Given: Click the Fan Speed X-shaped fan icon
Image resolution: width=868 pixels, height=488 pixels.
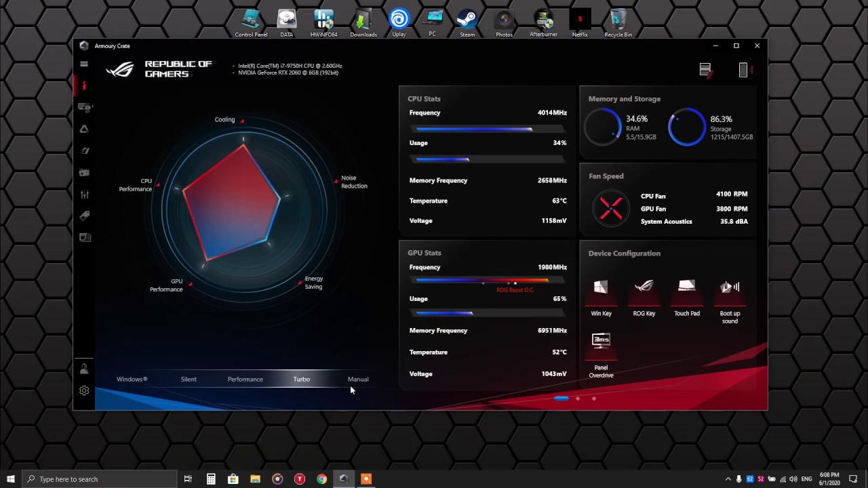Looking at the screenshot, I should [611, 208].
